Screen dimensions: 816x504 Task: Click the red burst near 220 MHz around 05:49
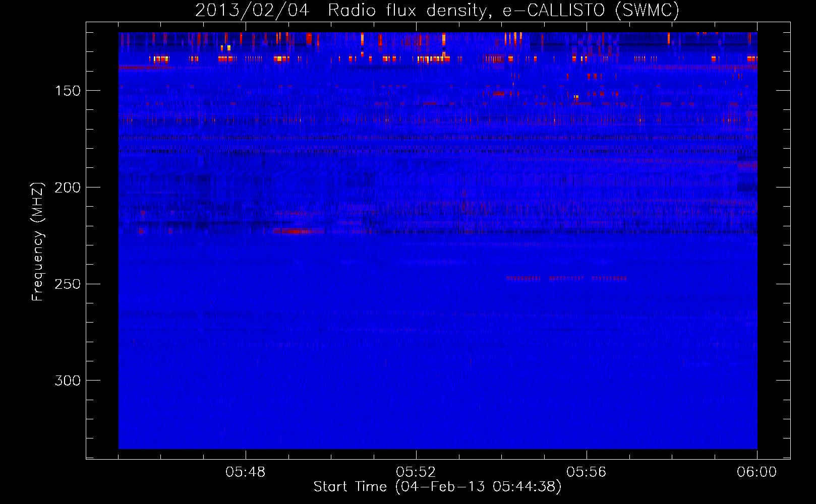(299, 231)
